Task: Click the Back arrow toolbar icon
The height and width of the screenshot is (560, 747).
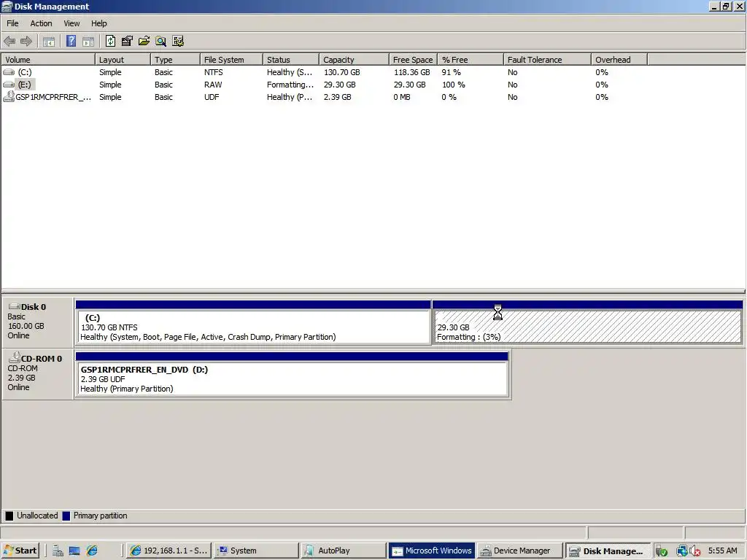Action: (x=9, y=42)
